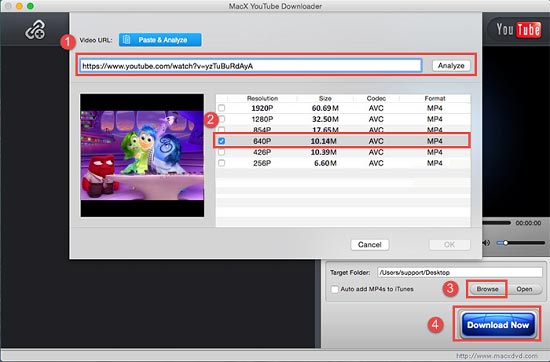Enable Auto add MP4s to iTunes
The image size is (550, 362).
pos(335,289)
